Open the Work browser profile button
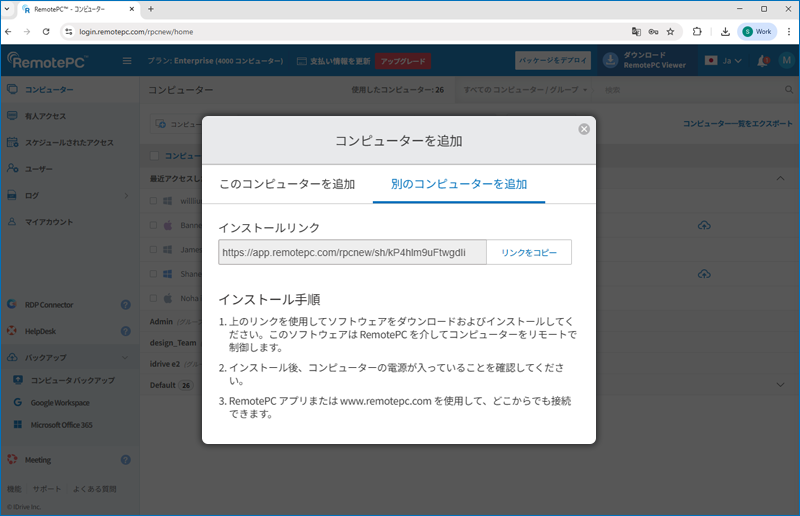Image resolution: width=800 pixels, height=516 pixels. (757, 32)
